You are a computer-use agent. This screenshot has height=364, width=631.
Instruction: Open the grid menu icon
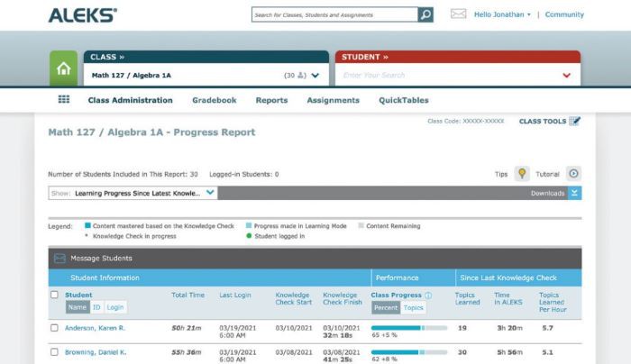click(64, 100)
